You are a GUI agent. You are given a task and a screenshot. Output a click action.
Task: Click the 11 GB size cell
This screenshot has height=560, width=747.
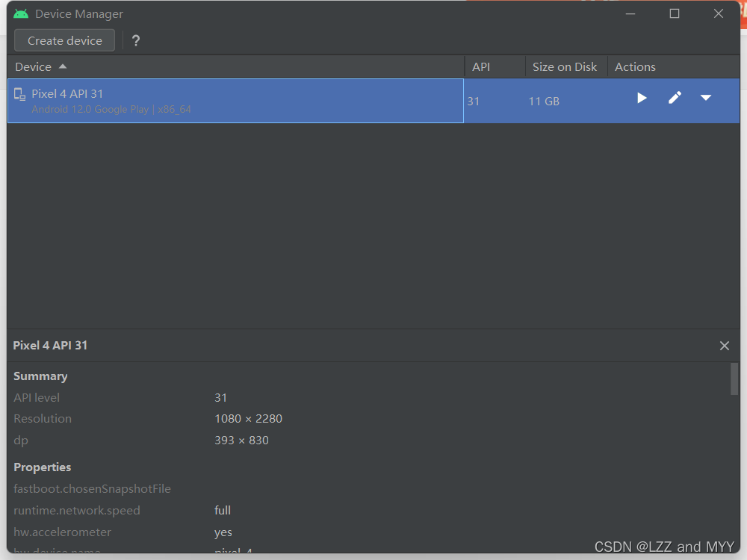(544, 102)
